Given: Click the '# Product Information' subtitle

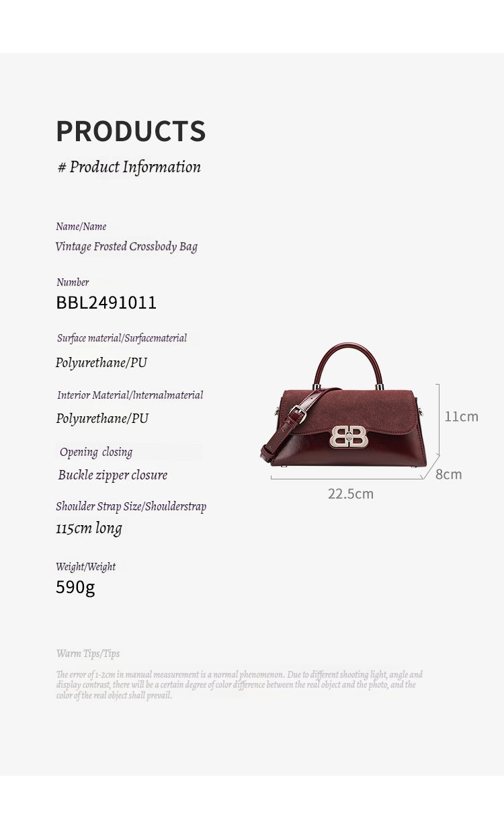Looking at the screenshot, I should tap(129, 167).
